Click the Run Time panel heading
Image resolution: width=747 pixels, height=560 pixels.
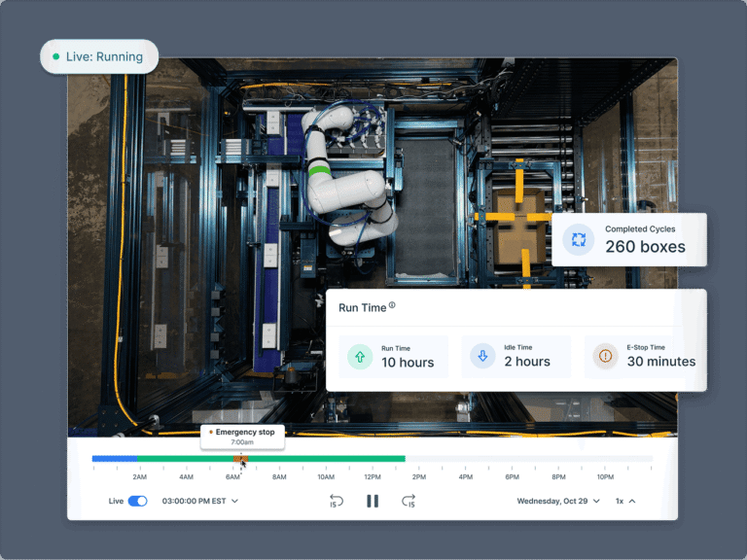point(362,307)
